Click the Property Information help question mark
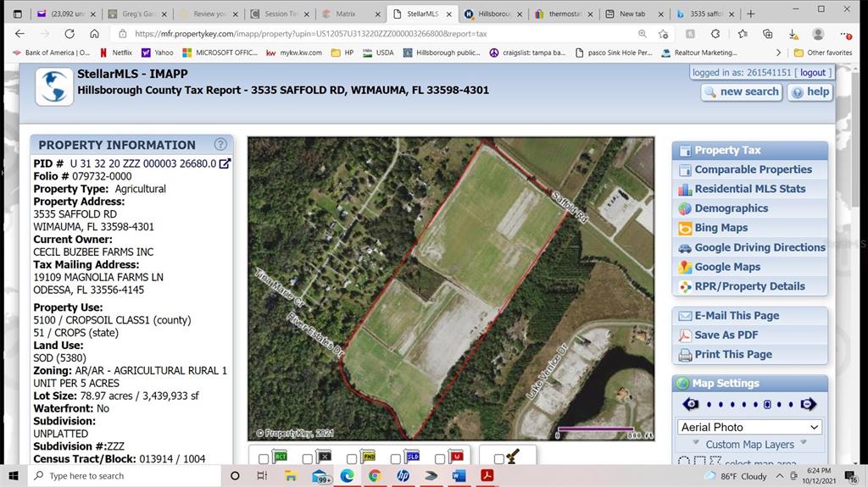 220,145
